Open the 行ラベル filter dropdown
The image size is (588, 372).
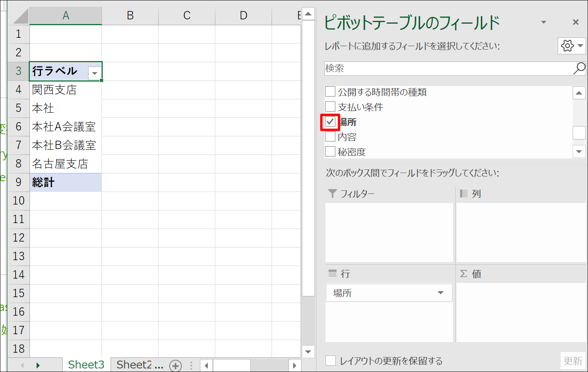94,73
